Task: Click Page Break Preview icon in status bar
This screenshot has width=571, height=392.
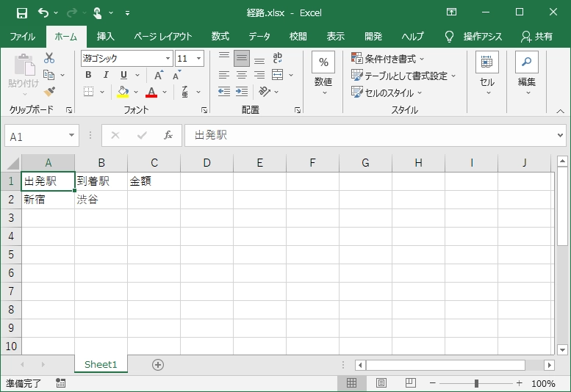Action: 411,383
